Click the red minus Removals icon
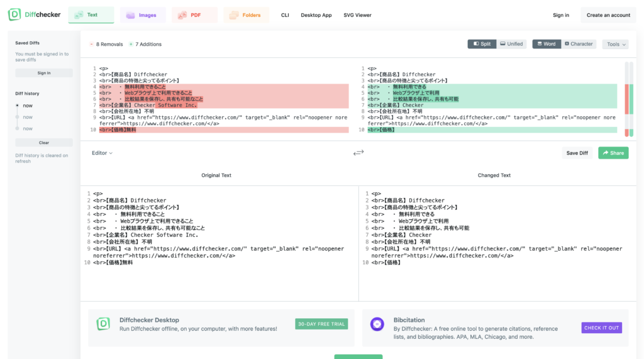 [x=92, y=45]
